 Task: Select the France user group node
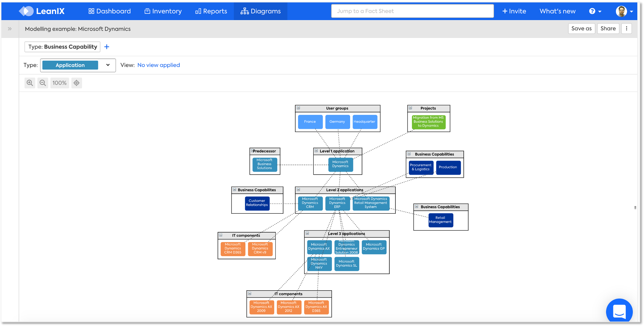(x=310, y=122)
